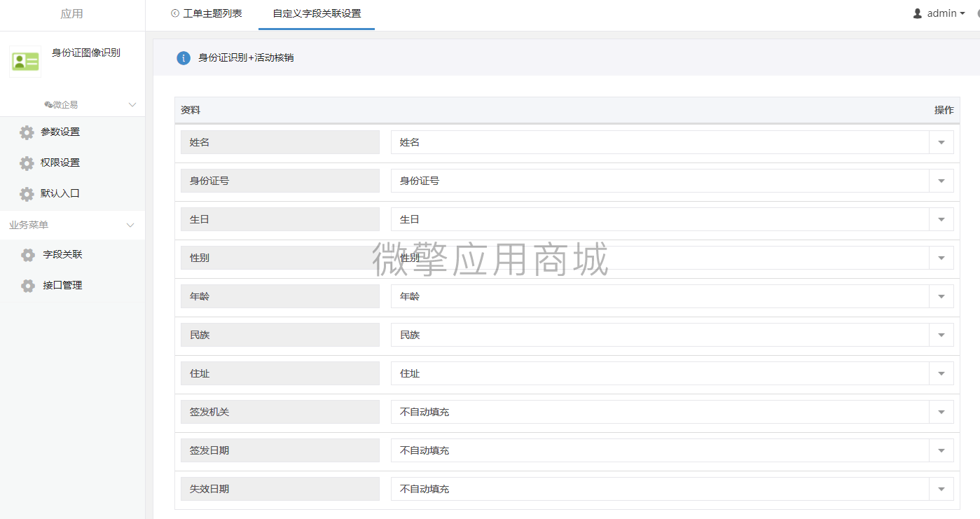Click the 年龄 label field
The width and height of the screenshot is (980, 519).
(280, 296)
